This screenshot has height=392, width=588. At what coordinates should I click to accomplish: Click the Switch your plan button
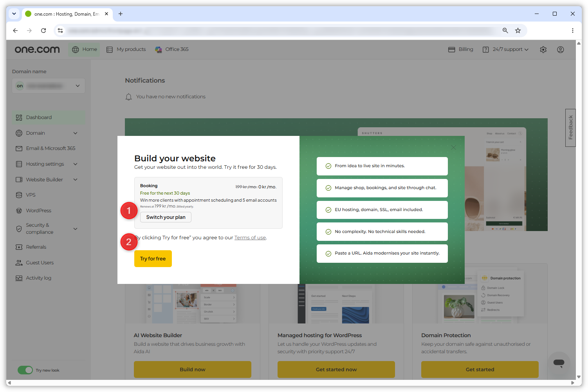(x=166, y=217)
